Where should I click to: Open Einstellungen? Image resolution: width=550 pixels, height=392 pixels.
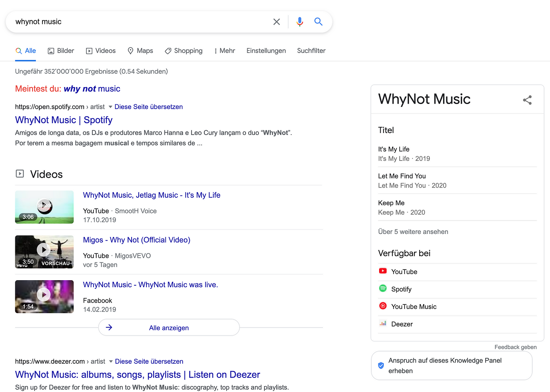tap(266, 51)
